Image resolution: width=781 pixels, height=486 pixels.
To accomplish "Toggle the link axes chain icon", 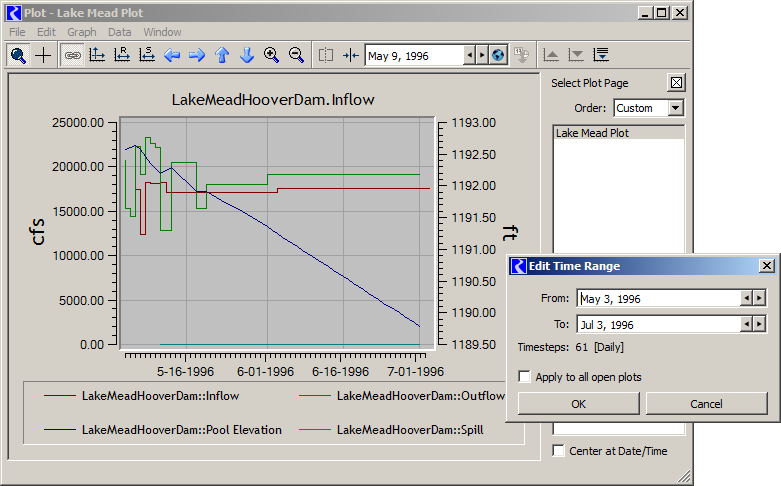I will pos(72,55).
